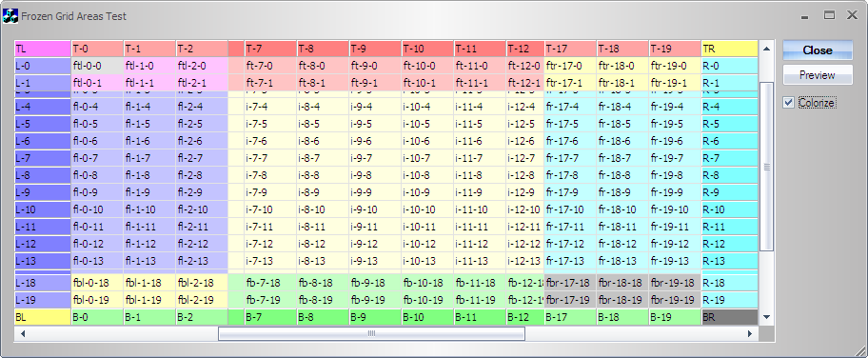Image resolution: width=868 pixels, height=358 pixels.
Task: Click column header T-17
Action: click(x=571, y=49)
